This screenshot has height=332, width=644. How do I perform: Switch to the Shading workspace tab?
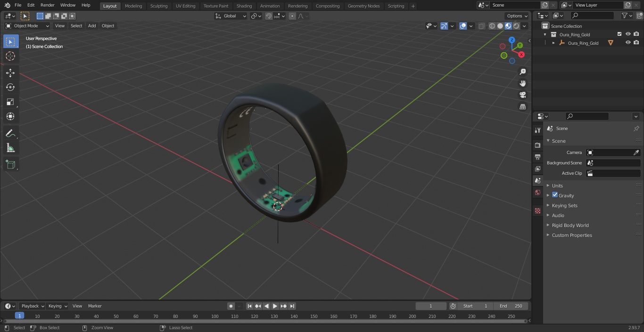pyautogui.click(x=244, y=6)
